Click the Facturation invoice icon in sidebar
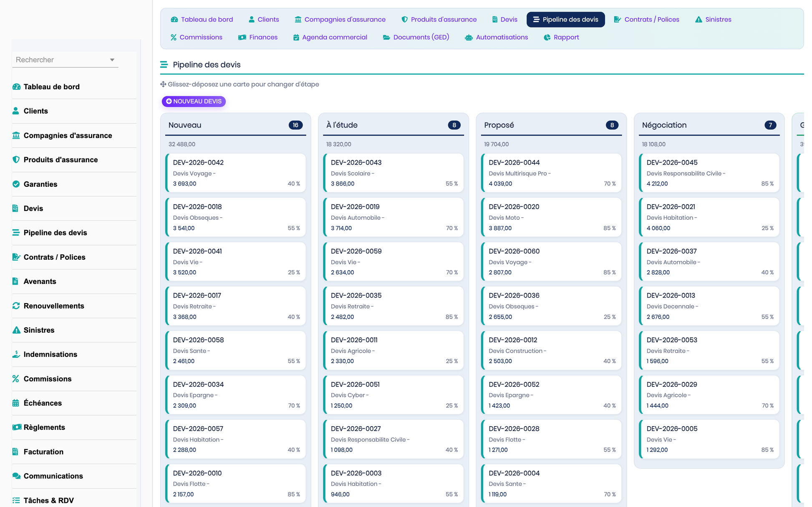The image size is (812, 507). 15,452
